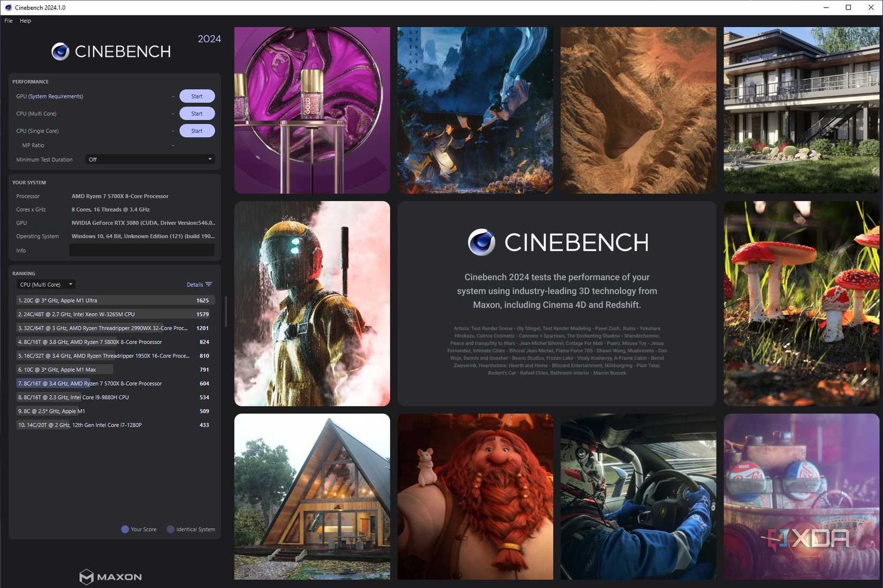Click the Cinebench logo in the sidebar

pyautogui.click(x=111, y=51)
